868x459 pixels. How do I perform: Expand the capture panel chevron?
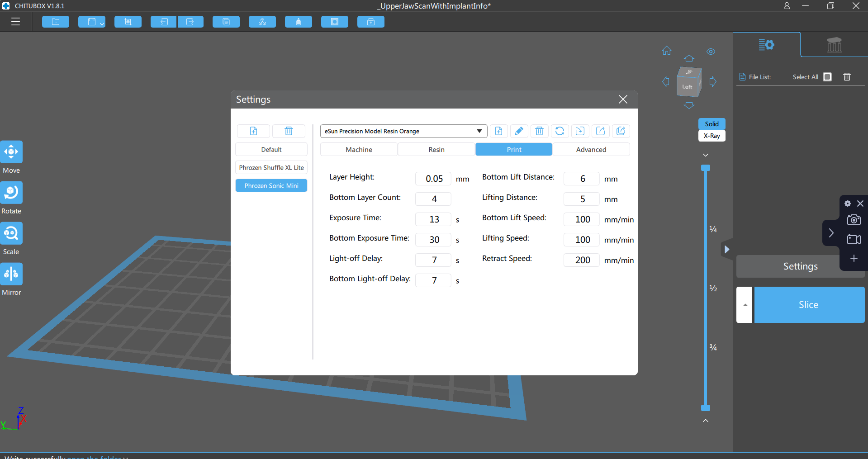coord(831,233)
